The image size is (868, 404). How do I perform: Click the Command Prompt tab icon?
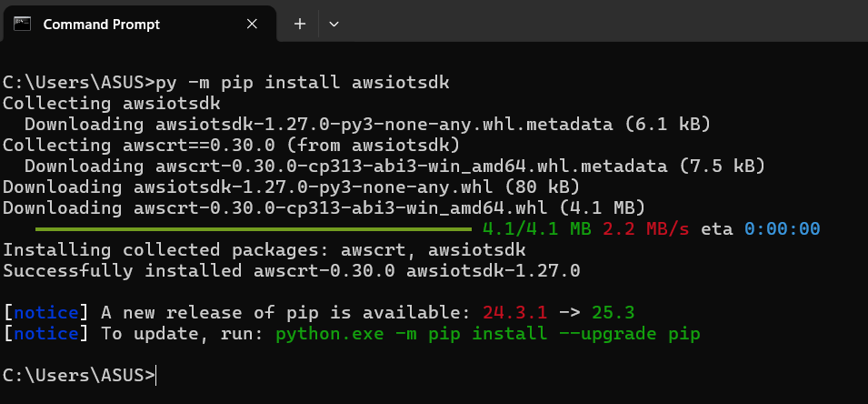[x=23, y=24]
